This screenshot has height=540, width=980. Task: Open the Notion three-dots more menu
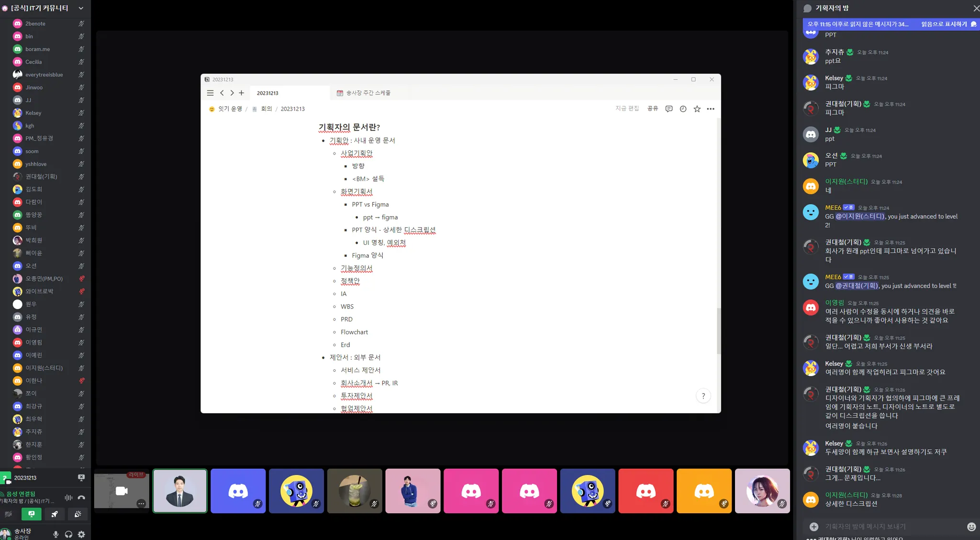point(711,109)
